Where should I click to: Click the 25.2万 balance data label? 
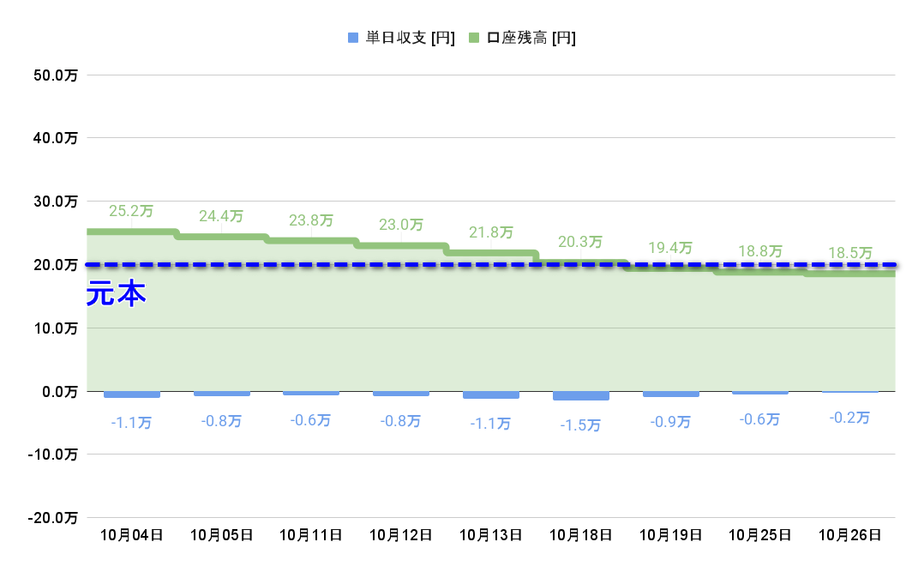point(132,210)
